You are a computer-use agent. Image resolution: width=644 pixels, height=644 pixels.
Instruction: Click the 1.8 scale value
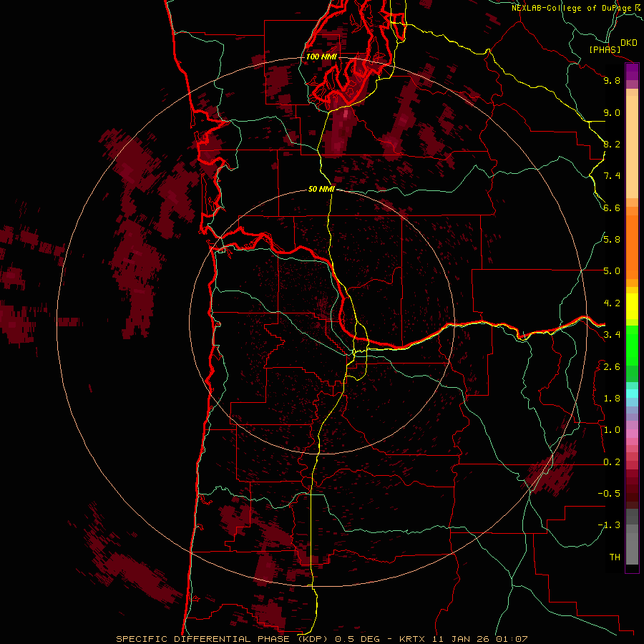[612, 399]
